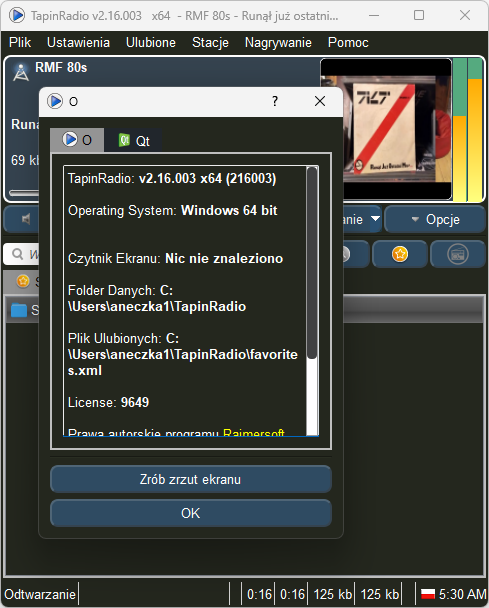
Task: Select the blue folder item in the list
Action: pos(19,310)
